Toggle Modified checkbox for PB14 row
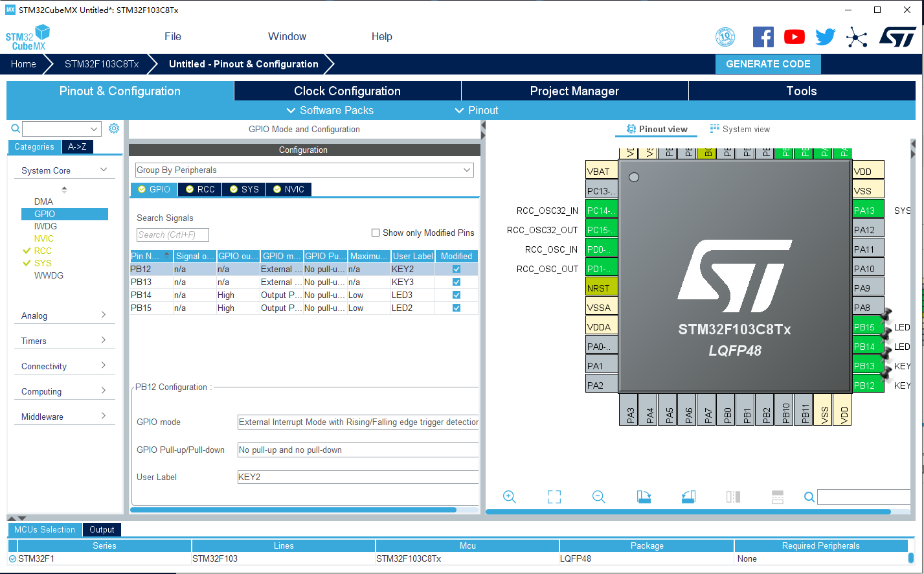 coord(456,295)
